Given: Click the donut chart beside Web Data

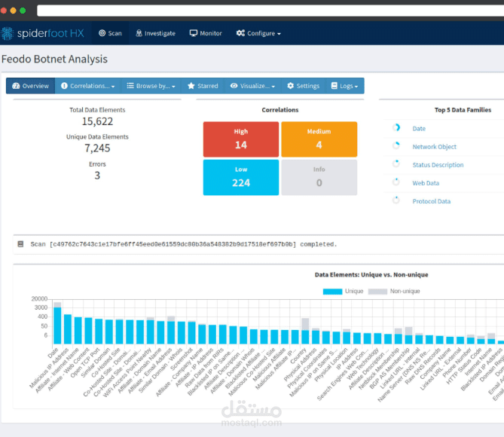Looking at the screenshot, I should pyautogui.click(x=396, y=182).
